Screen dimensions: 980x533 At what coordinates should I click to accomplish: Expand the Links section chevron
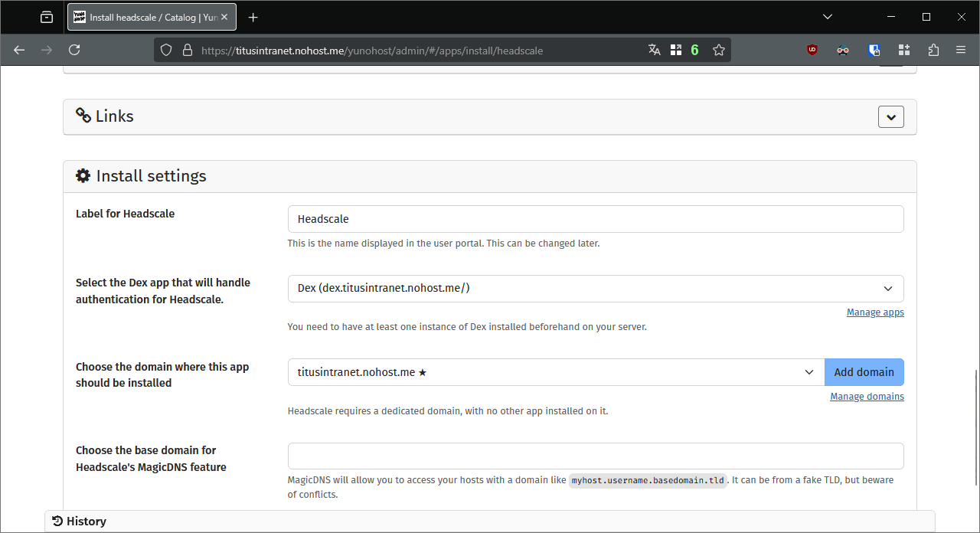coord(890,117)
